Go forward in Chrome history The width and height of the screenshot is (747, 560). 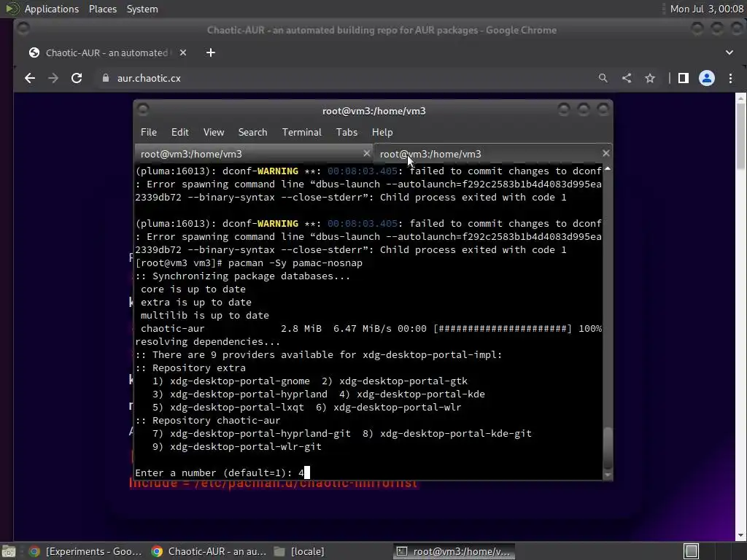point(53,78)
